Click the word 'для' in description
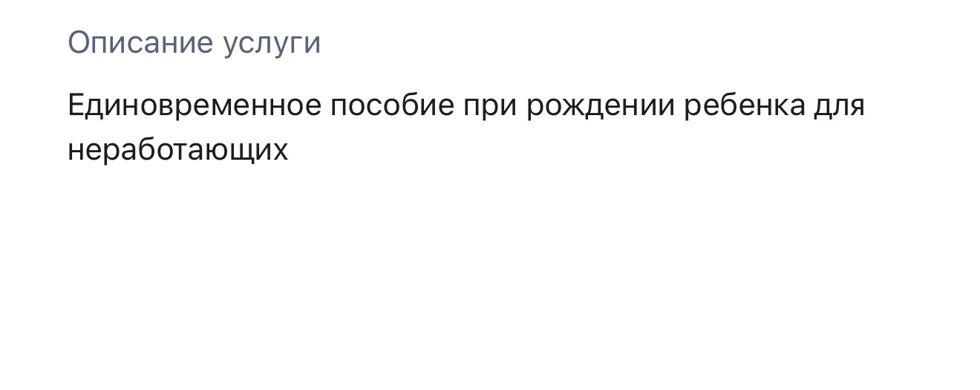Viewport: 980px width, 390px height. pos(840,105)
